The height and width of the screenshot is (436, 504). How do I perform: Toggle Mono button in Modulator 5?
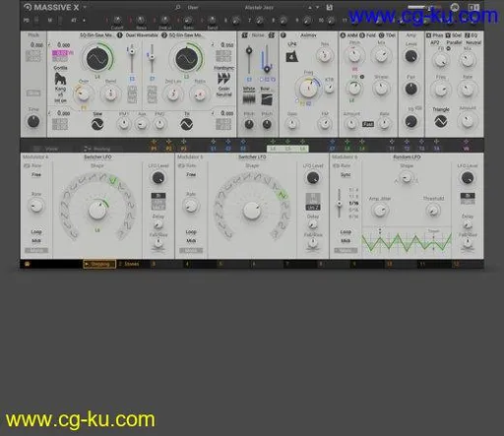[x=191, y=251]
